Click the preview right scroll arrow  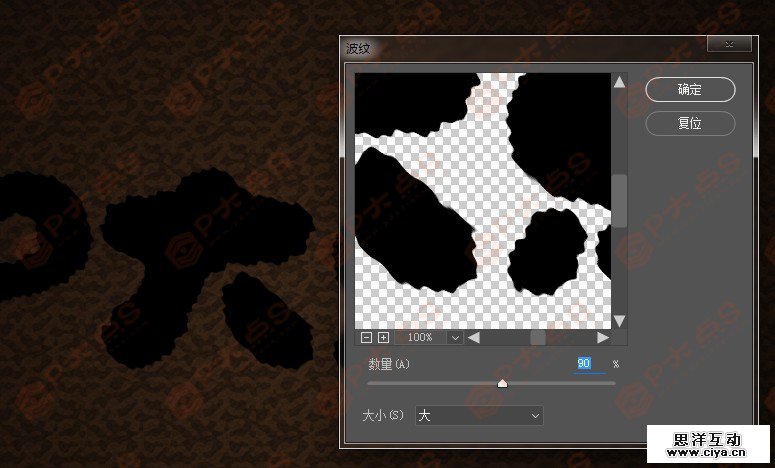tap(603, 338)
